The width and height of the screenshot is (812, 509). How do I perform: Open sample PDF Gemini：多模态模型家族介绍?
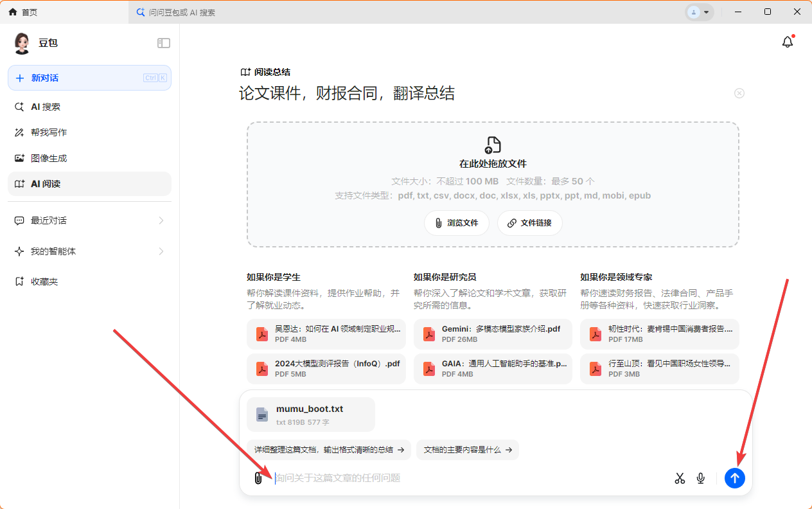493,334
